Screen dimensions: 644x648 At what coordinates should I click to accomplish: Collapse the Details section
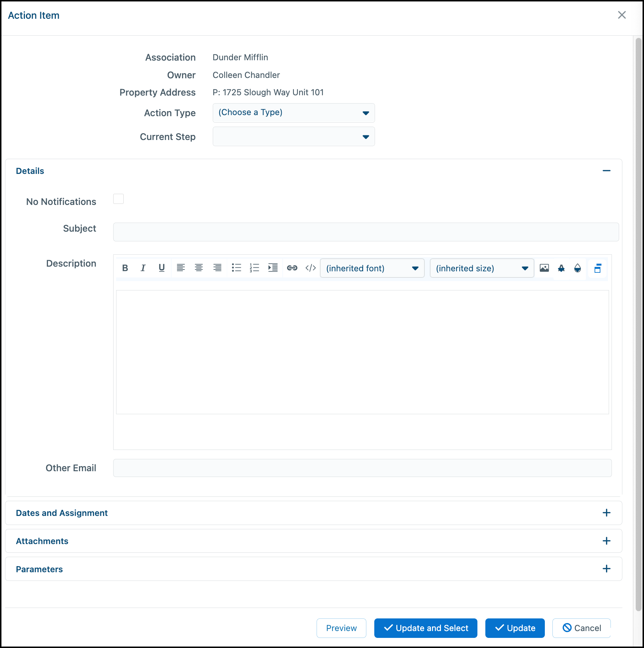click(x=606, y=171)
